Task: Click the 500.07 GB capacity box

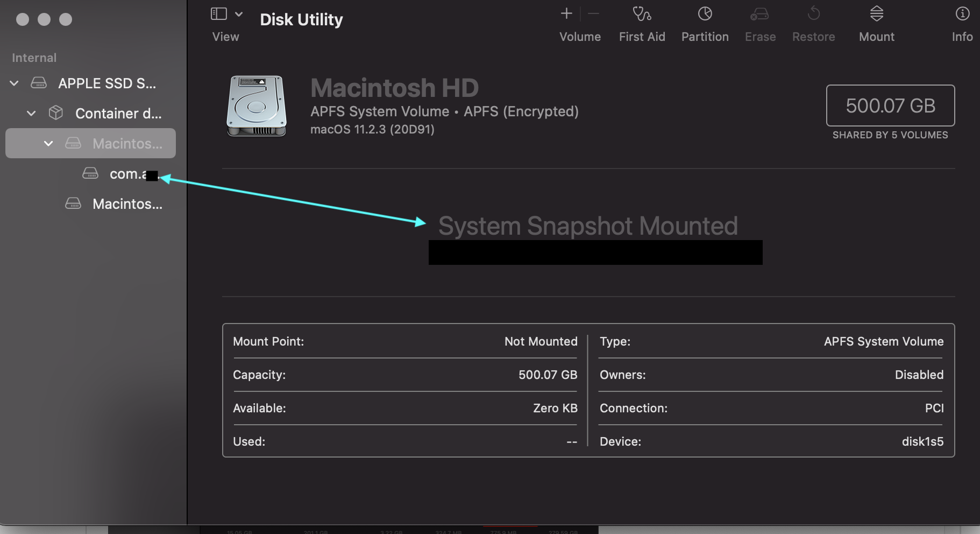Action: (890, 106)
